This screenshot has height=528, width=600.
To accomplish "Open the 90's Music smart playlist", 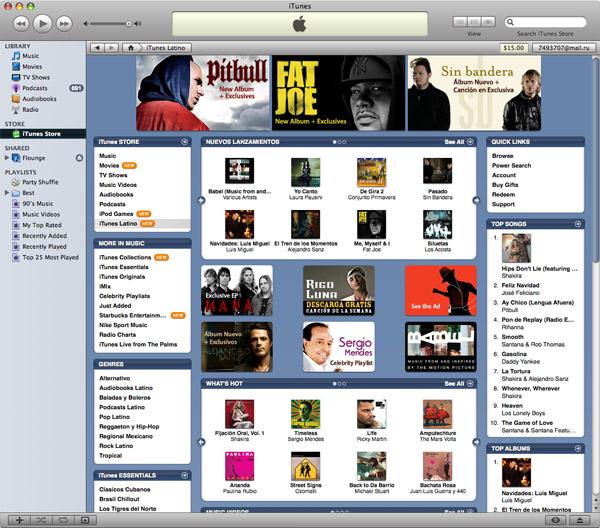I will [38, 204].
